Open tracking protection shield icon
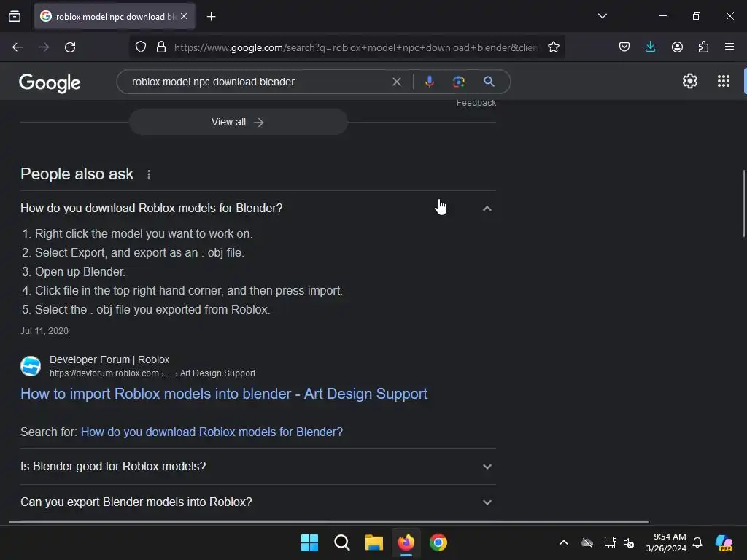The width and height of the screenshot is (747, 560). click(141, 47)
